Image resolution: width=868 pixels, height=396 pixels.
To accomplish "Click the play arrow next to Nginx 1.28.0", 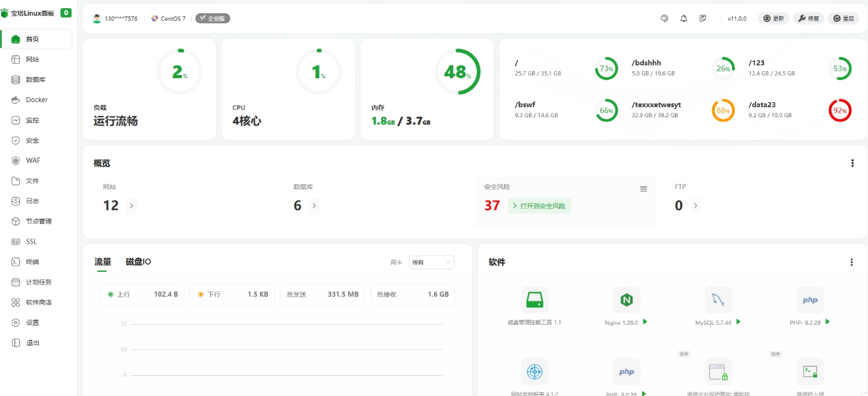I will (x=645, y=322).
